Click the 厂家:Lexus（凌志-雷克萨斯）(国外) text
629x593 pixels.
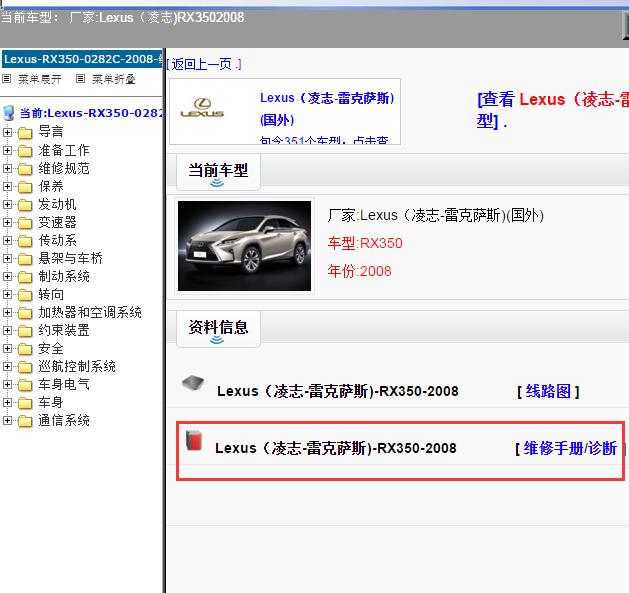pyautogui.click(x=436, y=215)
